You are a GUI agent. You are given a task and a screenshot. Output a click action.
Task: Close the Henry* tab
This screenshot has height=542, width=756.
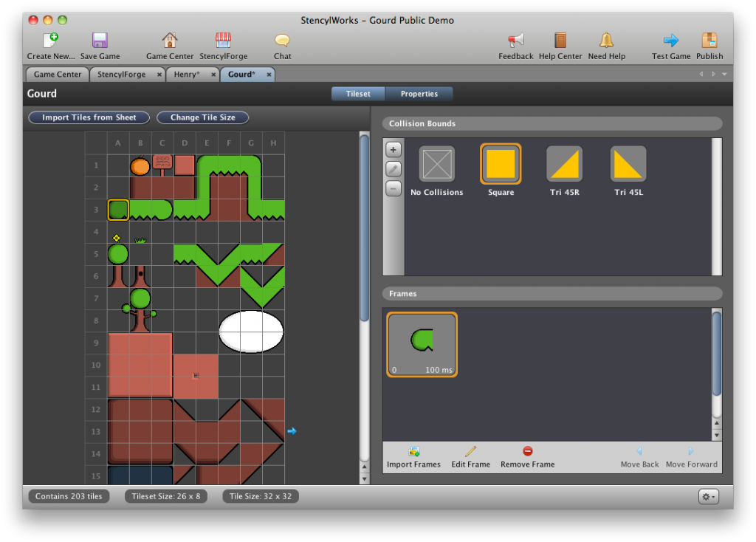(x=213, y=75)
